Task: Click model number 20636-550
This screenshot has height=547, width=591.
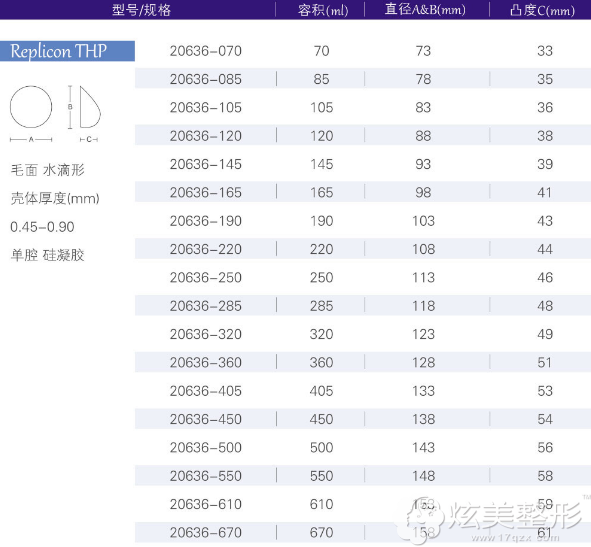Action: [x=205, y=476]
